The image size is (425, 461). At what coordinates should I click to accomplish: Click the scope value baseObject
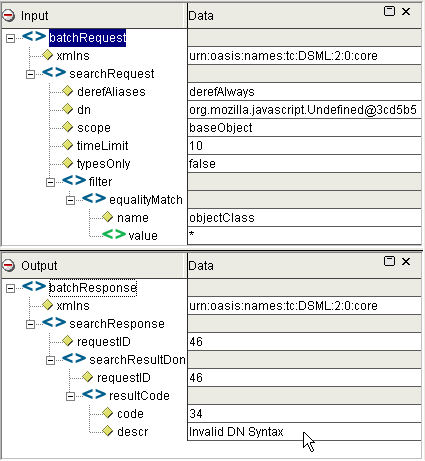(221, 128)
